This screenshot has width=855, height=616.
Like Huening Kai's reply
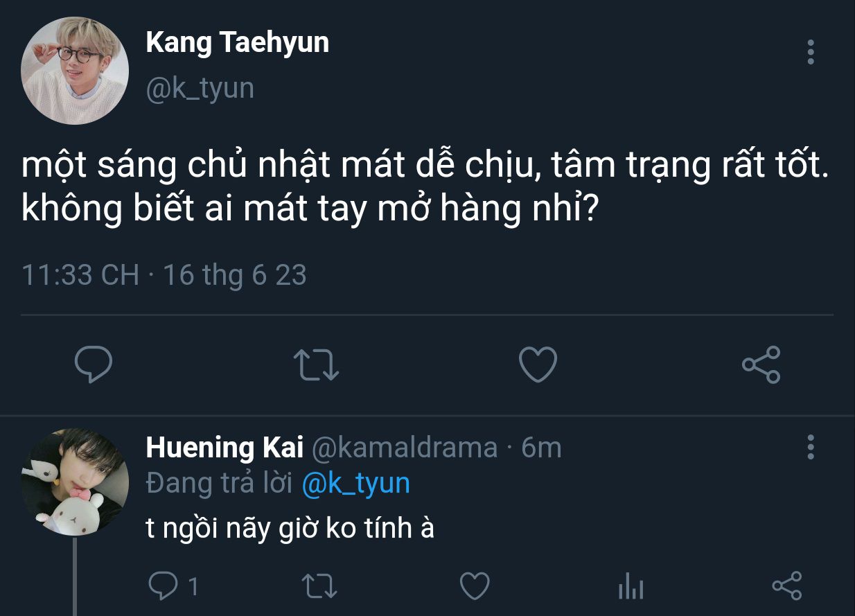click(475, 588)
